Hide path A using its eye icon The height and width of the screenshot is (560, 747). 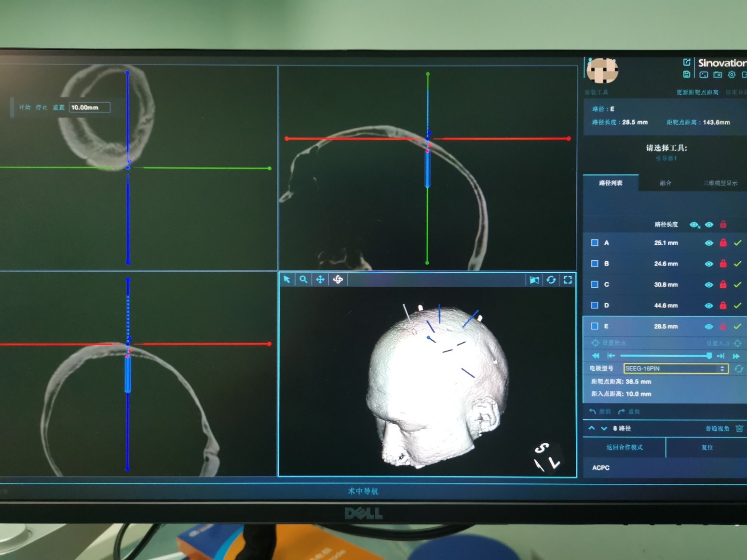[x=709, y=243]
